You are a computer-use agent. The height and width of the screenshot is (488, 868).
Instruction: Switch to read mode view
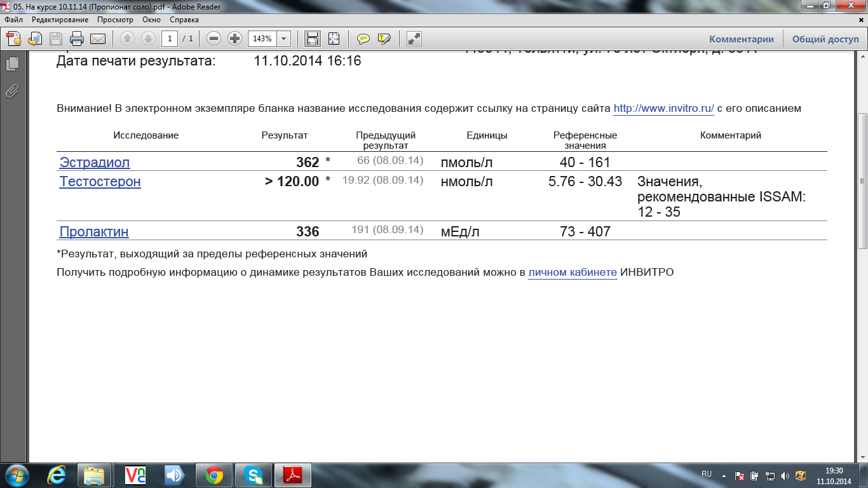pyautogui.click(x=414, y=39)
